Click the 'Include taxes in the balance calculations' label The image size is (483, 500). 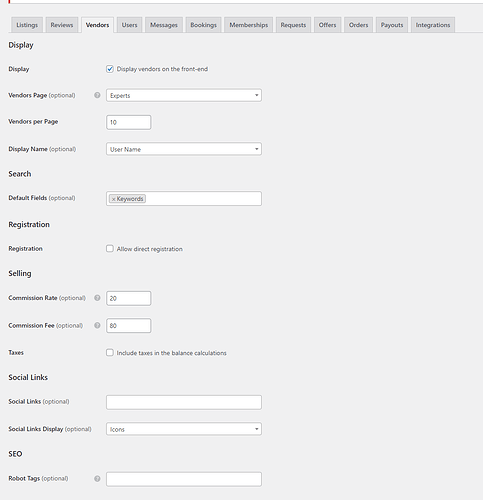(172, 353)
